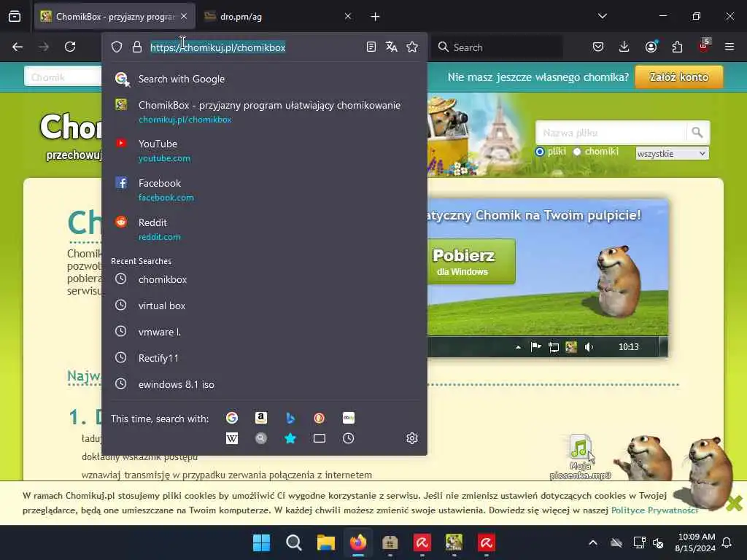Search this time with Google engine icon
Viewport: 747px width, 560px height.
coord(232,418)
